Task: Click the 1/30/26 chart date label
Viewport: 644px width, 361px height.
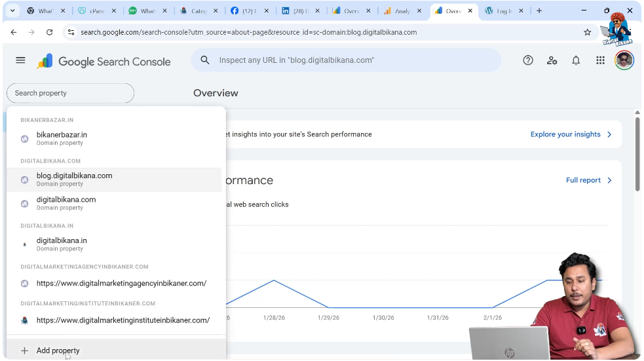Action: (x=383, y=318)
